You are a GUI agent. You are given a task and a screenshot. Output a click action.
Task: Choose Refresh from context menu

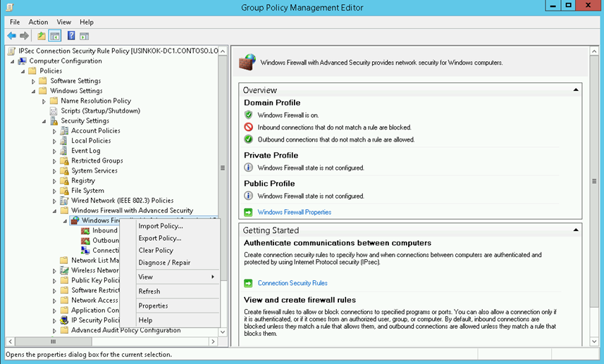point(170,291)
